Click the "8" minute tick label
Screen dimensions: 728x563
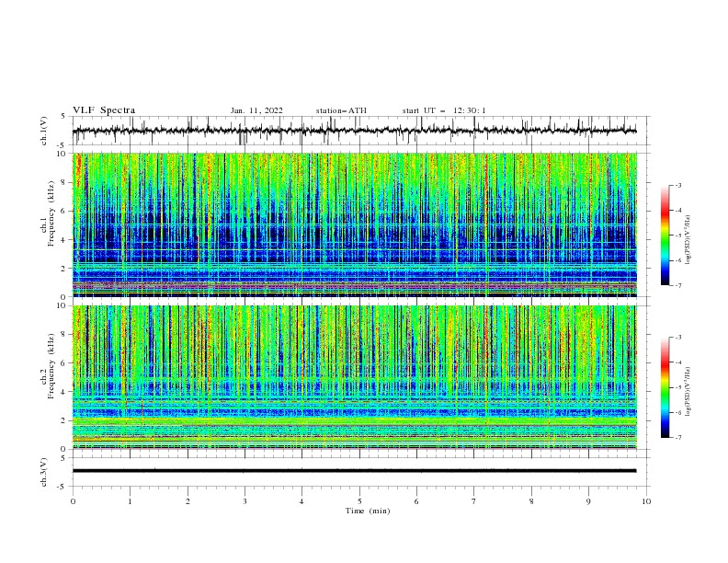pyautogui.click(x=531, y=501)
